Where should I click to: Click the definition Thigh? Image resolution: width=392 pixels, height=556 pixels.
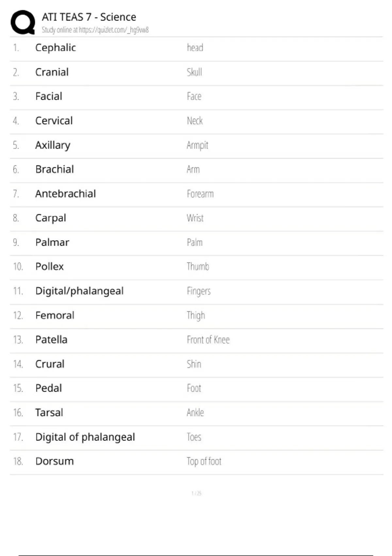click(196, 316)
